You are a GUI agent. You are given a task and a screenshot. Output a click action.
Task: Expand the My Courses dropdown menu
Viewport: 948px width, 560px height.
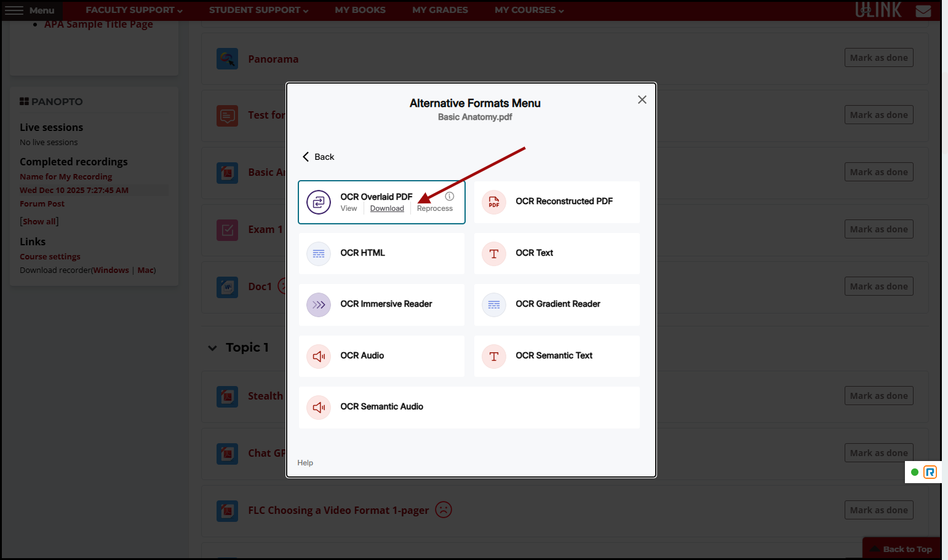[x=530, y=10]
